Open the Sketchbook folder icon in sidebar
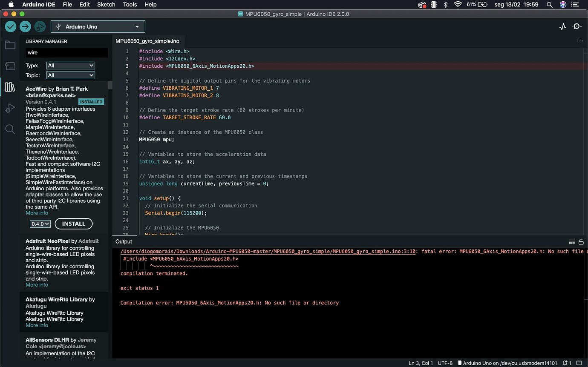 [x=10, y=45]
